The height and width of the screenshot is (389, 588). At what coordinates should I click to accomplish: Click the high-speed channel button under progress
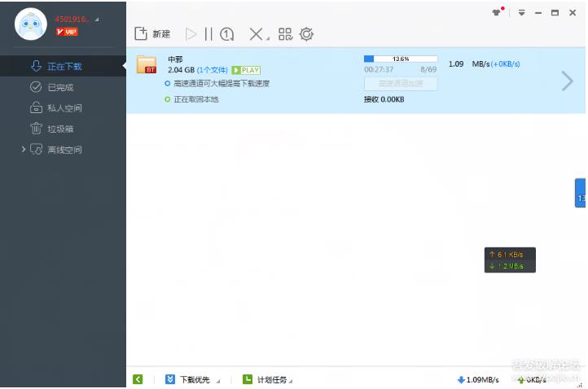pyautogui.click(x=401, y=84)
